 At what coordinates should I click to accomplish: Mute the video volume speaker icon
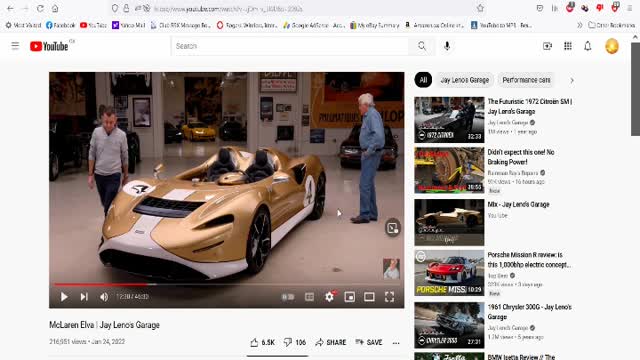pyautogui.click(x=104, y=297)
